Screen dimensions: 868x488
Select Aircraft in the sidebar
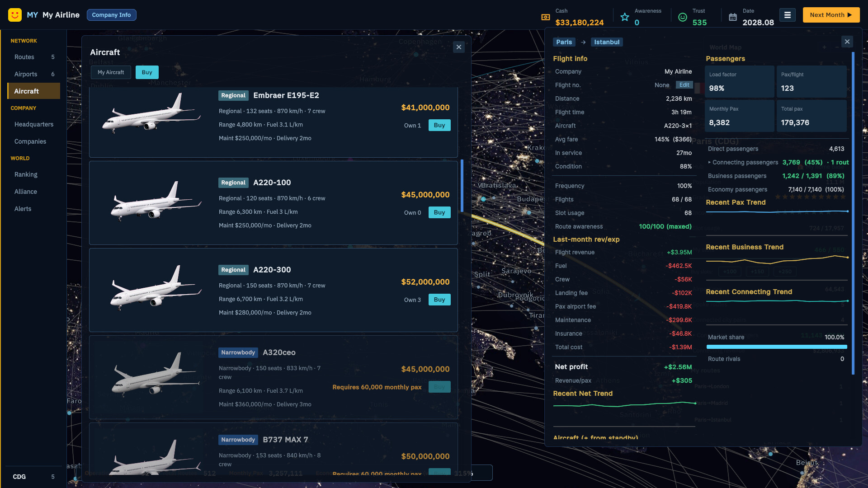34,91
